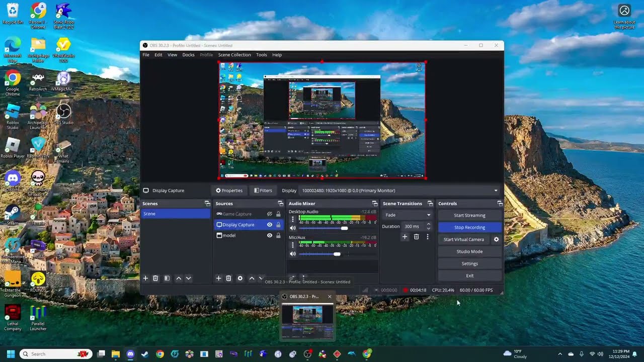Screen dimensions: 644x362
Task: Add transition with plus icon
Action: coord(405,236)
